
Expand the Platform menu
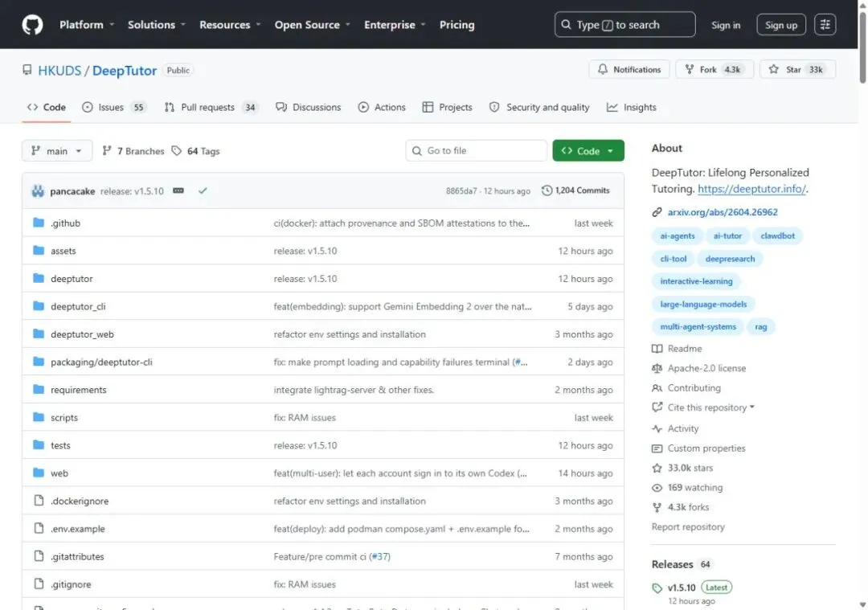tap(86, 25)
